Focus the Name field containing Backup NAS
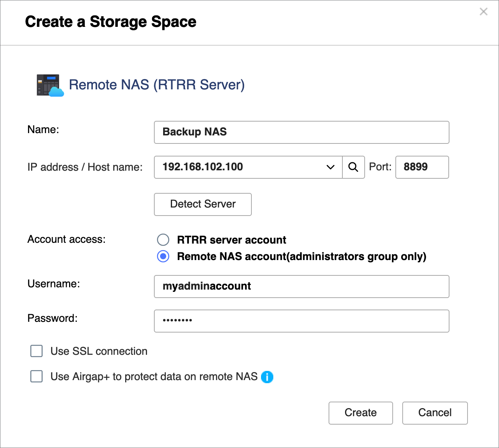The height and width of the screenshot is (448, 499). [x=301, y=132]
